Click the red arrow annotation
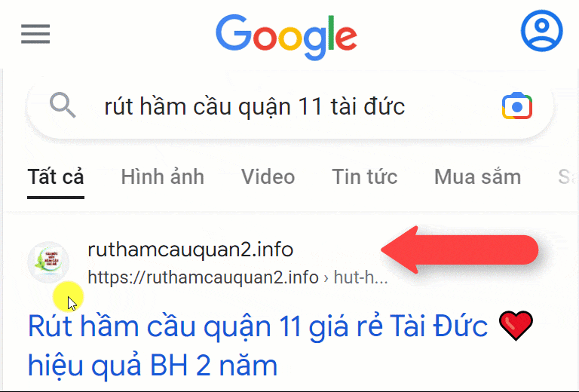The image size is (579, 392). click(459, 250)
